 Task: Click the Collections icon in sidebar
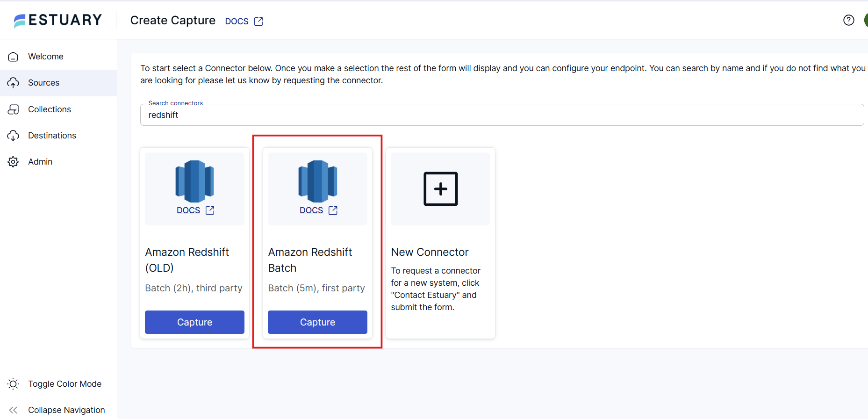[13, 109]
